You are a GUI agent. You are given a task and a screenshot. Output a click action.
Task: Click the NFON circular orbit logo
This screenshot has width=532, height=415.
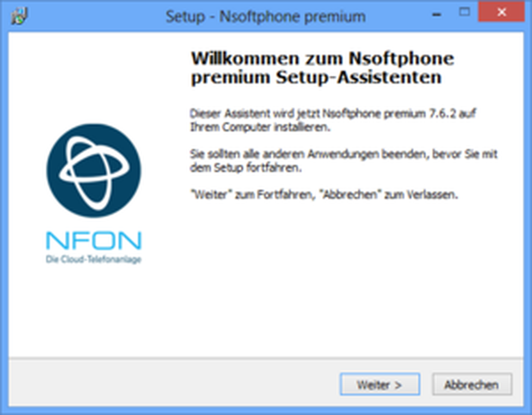point(94,170)
